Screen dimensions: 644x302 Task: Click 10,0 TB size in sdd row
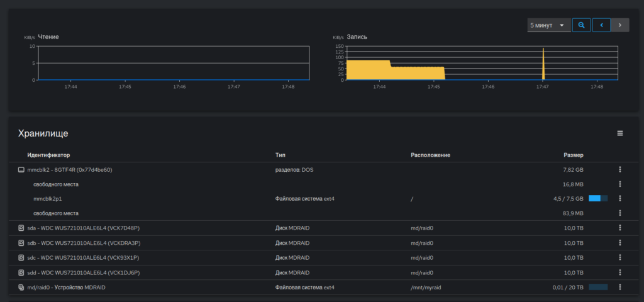point(574,272)
